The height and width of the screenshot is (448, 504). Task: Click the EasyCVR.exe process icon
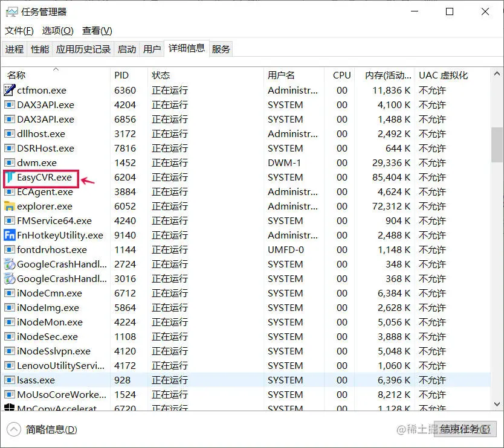click(9, 178)
